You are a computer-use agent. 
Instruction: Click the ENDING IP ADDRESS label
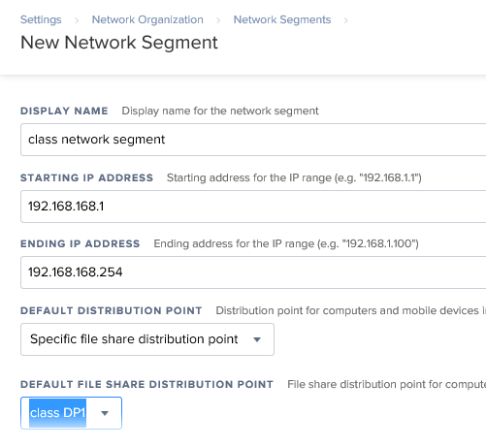[x=80, y=243]
